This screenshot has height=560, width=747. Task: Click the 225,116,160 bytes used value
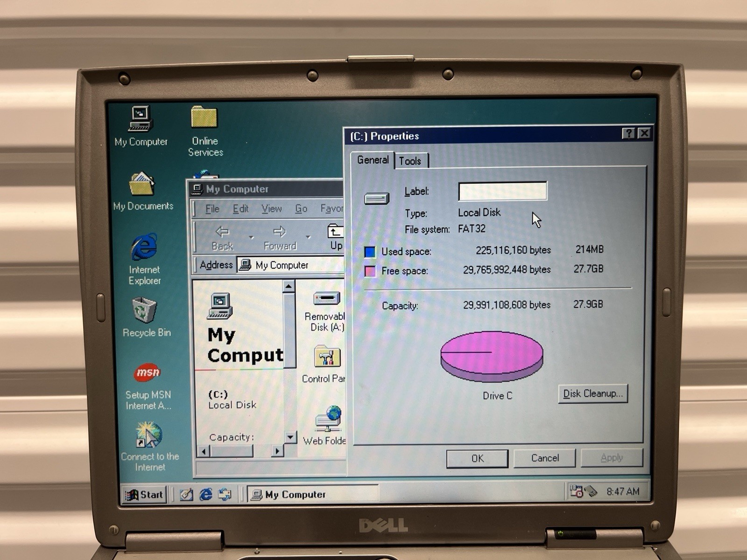(513, 250)
